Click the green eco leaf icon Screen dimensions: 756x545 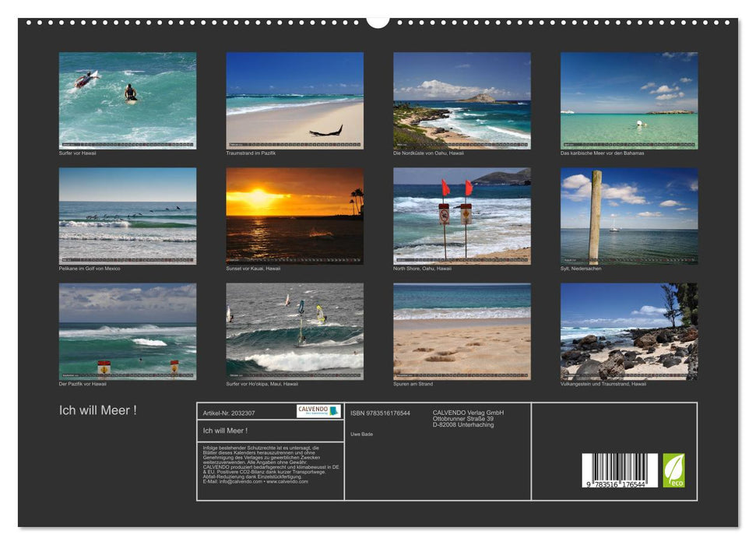pos(673,470)
